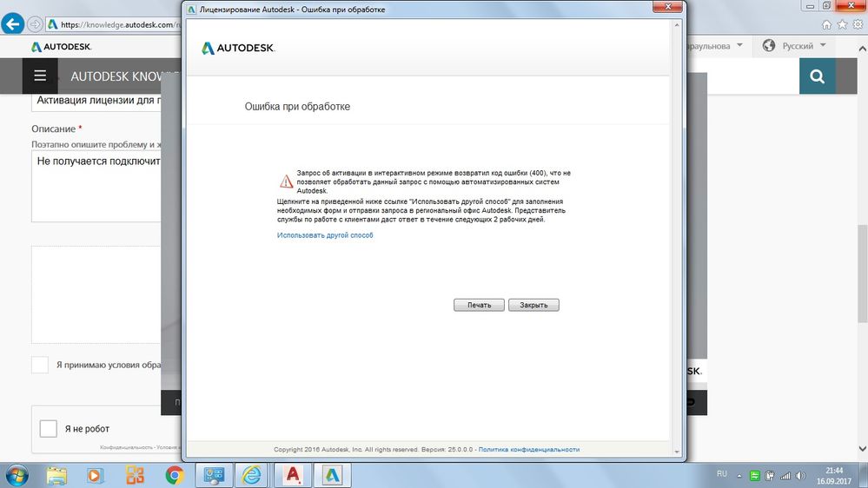Image resolution: width=868 pixels, height=488 pixels.
Task: Click the Autodesk logo in browser page
Action: pos(61,47)
